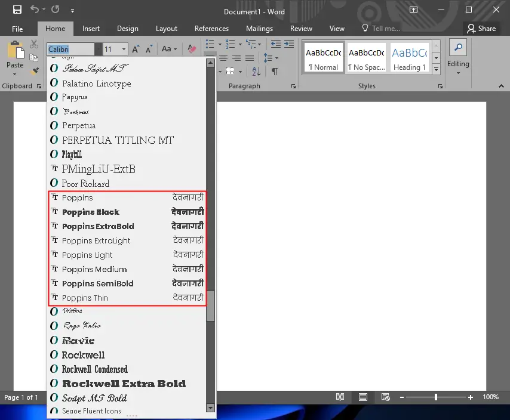Screen dimensions: 510x420
Task: Toggle justify alignment
Action: pyautogui.click(x=250, y=58)
